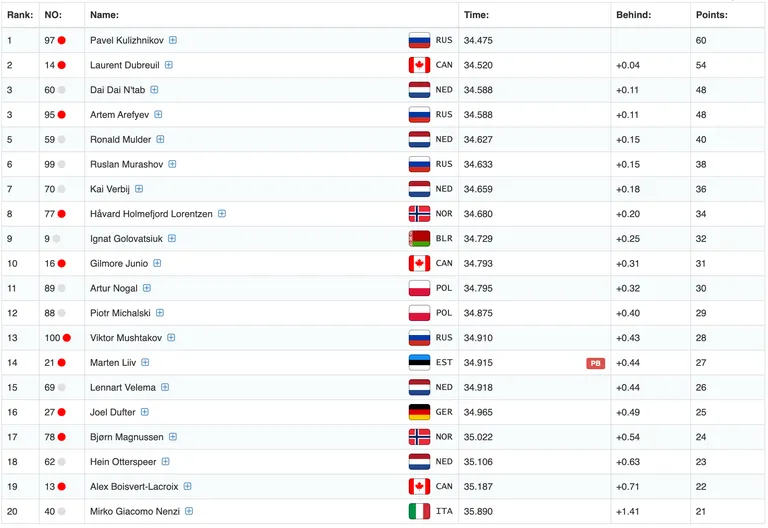Screen dimensions: 768x528
Task: Click the grey dot next to number 60
Action: (x=62, y=90)
